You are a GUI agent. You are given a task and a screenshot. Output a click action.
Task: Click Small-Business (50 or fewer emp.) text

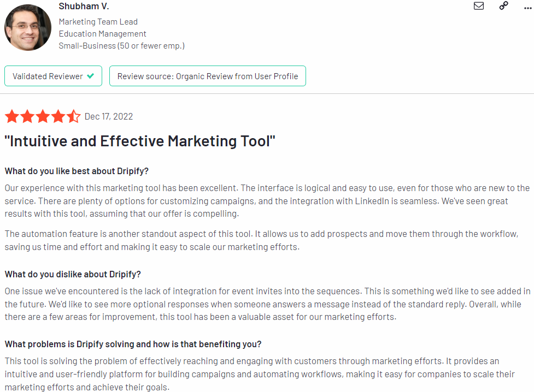121,46
